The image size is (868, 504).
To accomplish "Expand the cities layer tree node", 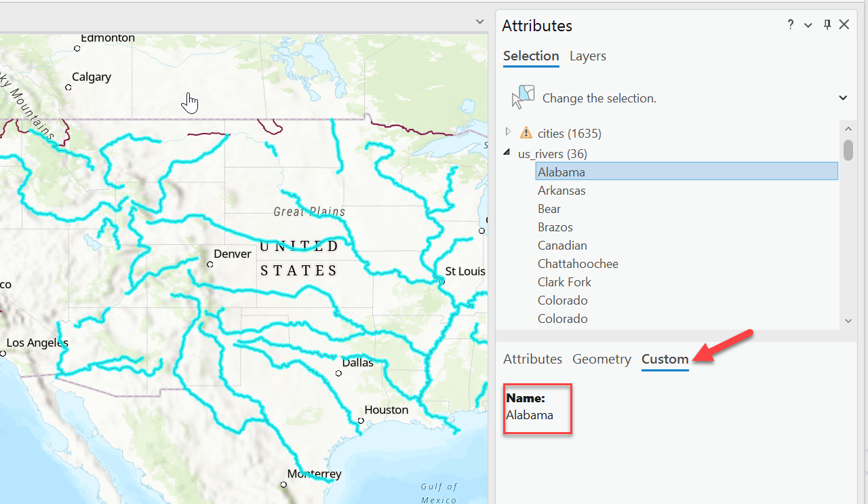I will pos(508,132).
